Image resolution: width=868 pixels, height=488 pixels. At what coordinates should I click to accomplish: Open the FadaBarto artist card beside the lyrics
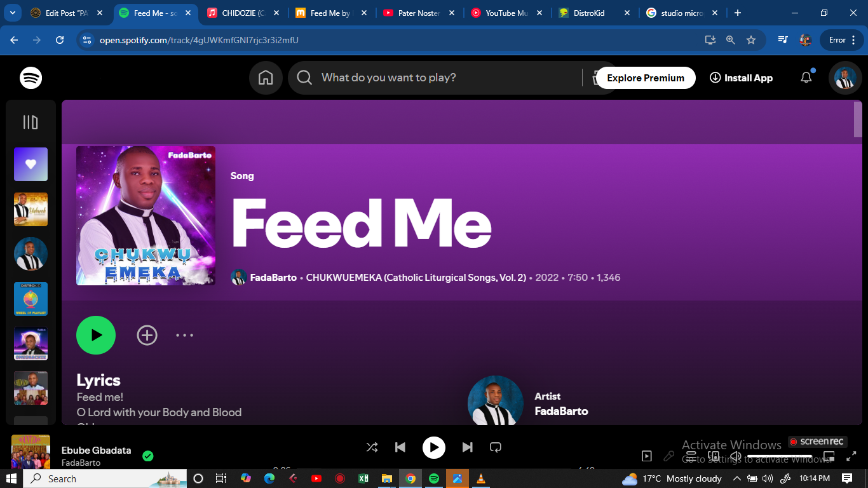[x=561, y=403]
